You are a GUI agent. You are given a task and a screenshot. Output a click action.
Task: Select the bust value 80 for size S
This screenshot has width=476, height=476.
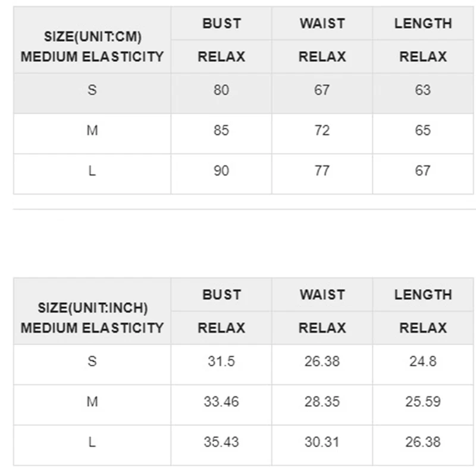tap(221, 90)
